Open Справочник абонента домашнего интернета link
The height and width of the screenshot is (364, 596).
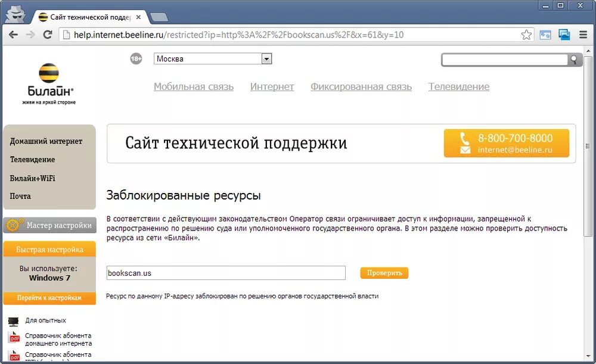[x=58, y=340]
